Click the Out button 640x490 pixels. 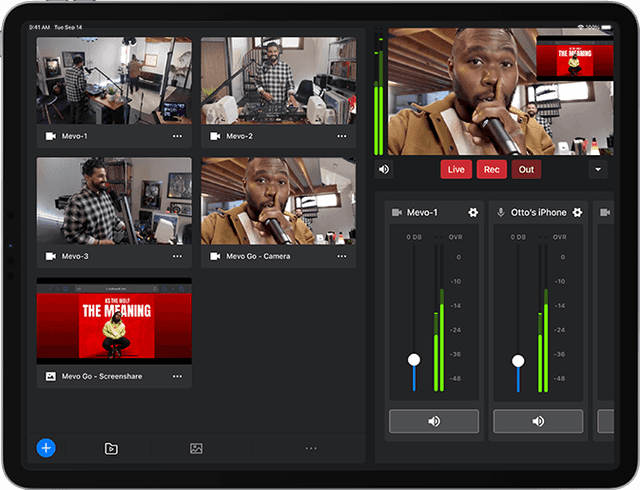pos(526,170)
